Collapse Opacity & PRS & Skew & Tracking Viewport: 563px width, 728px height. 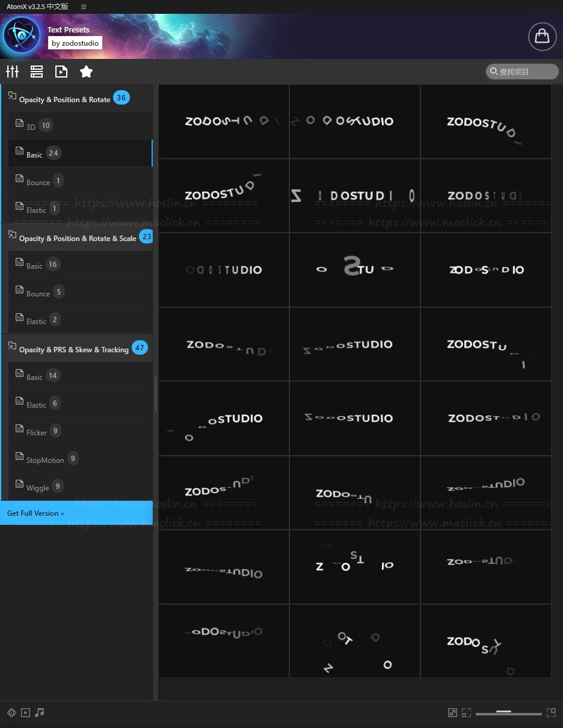pyautogui.click(x=73, y=349)
